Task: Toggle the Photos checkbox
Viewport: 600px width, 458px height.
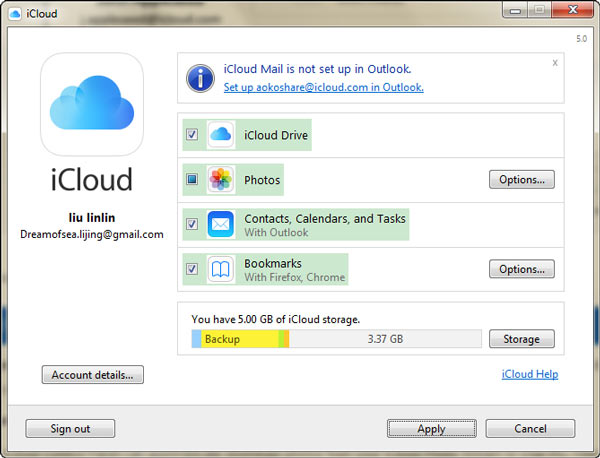Action: [x=192, y=179]
